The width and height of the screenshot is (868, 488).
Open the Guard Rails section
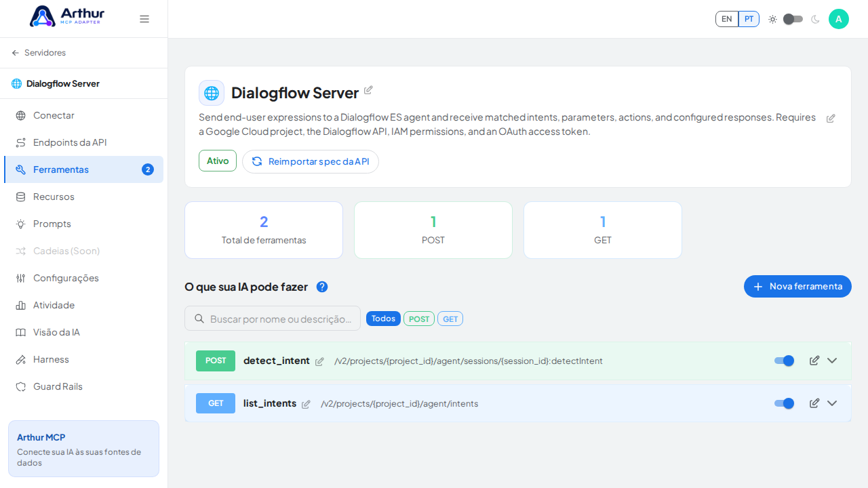click(x=83, y=386)
